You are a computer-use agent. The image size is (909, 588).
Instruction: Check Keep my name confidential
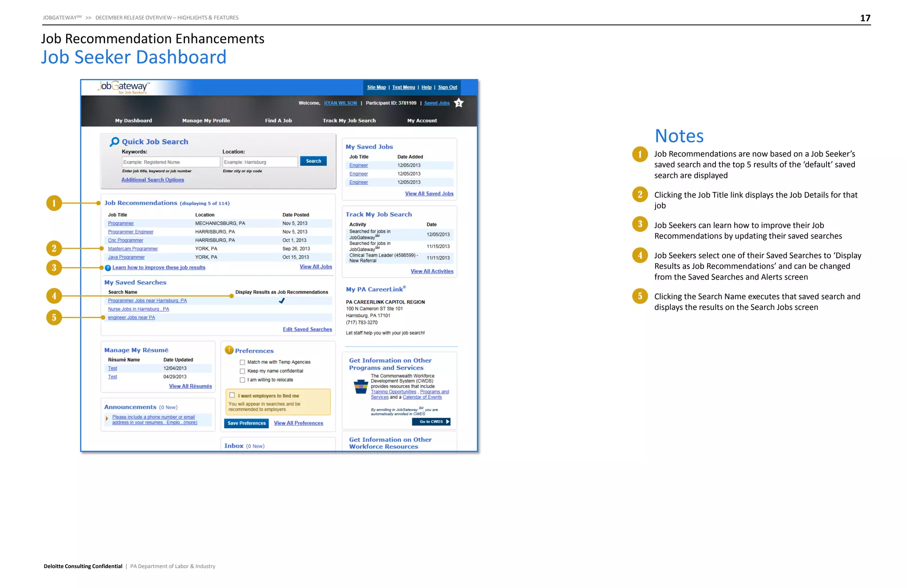click(x=242, y=371)
